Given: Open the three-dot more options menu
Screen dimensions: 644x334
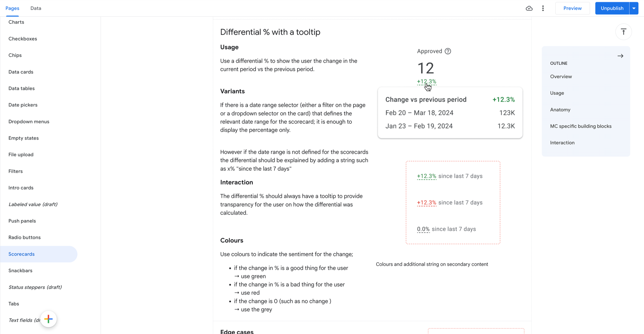Looking at the screenshot, I should coord(543,8).
